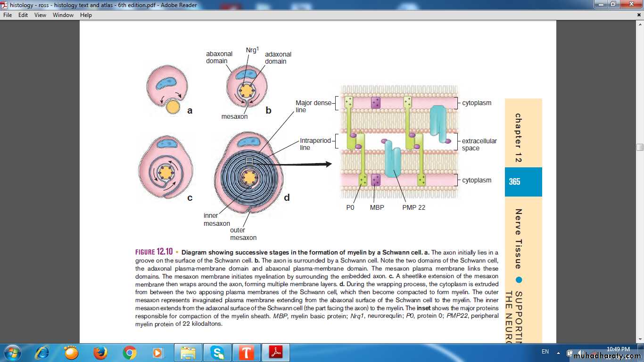Open the View menu

click(40, 15)
